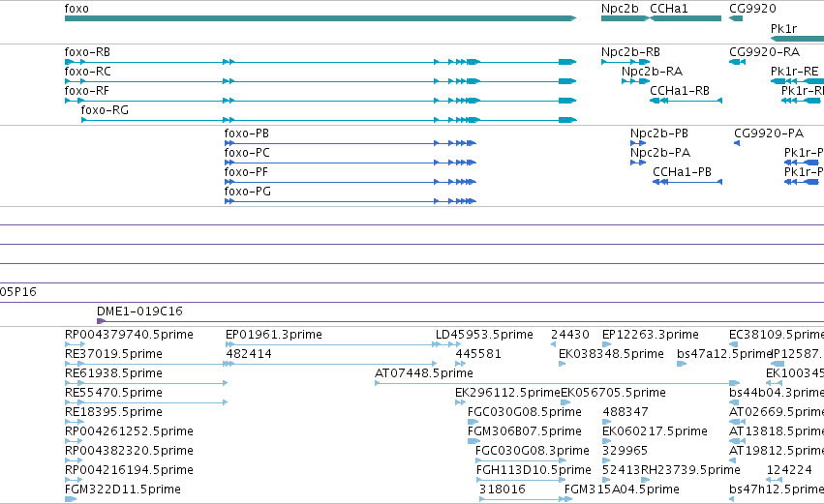The image size is (824, 504).
Task: Select the CCHa1-RB transcript
Action: pyautogui.click(x=680, y=91)
